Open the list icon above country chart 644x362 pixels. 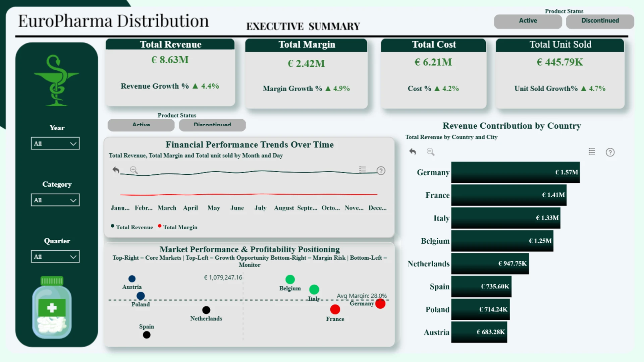[x=592, y=152]
